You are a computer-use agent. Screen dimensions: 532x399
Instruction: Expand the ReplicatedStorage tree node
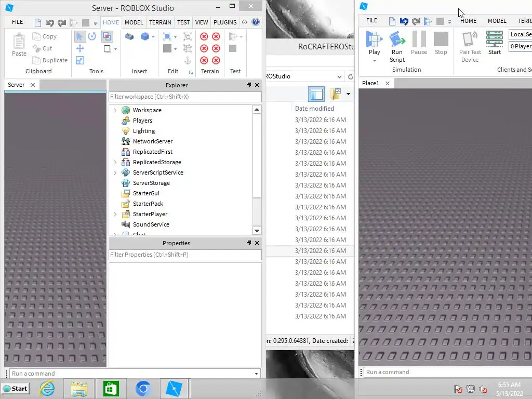click(x=115, y=162)
